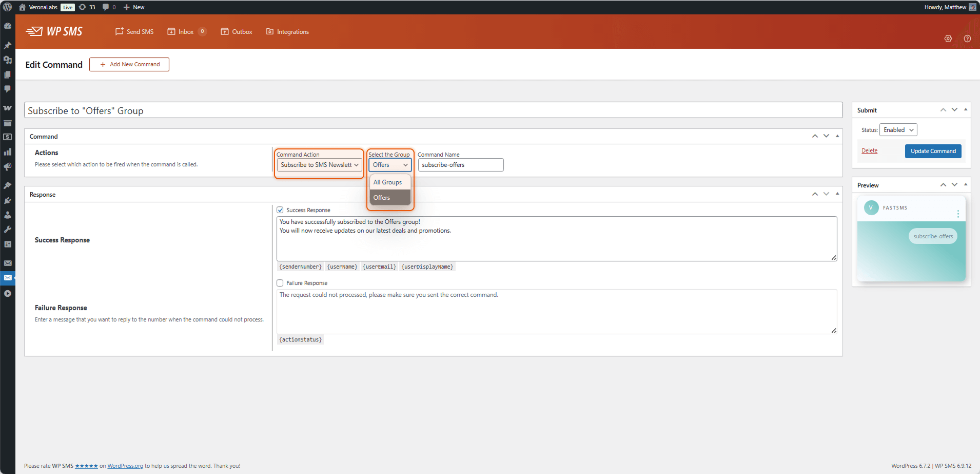Click the WP SMS logo
Viewport: 980px width, 474px height.
coord(54,31)
